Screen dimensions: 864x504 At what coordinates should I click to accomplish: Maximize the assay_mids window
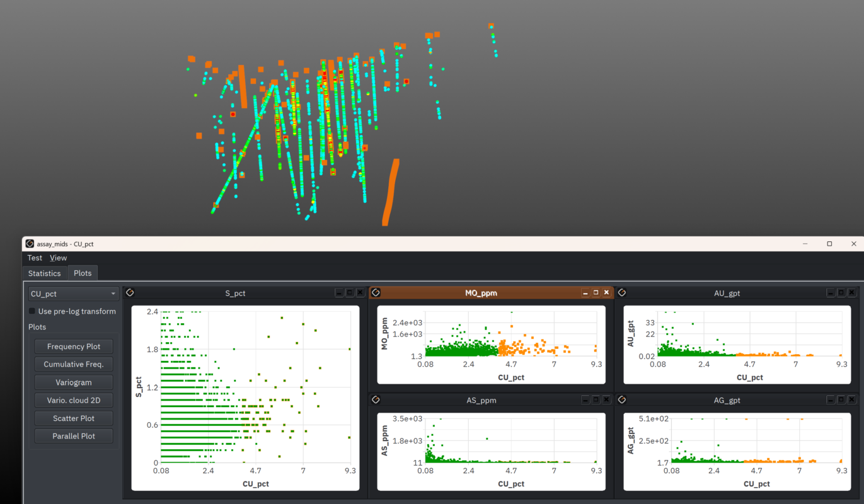829,244
